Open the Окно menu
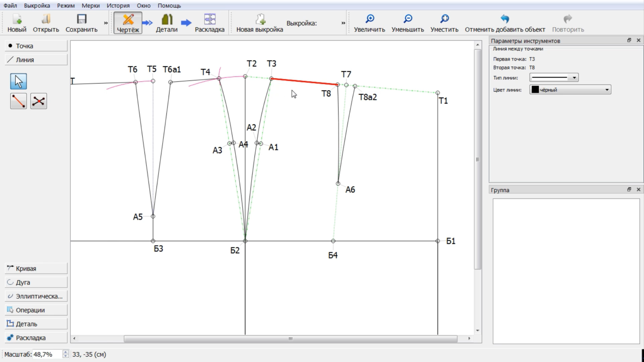This screenshot has width=644, height=362. (144, 6)
